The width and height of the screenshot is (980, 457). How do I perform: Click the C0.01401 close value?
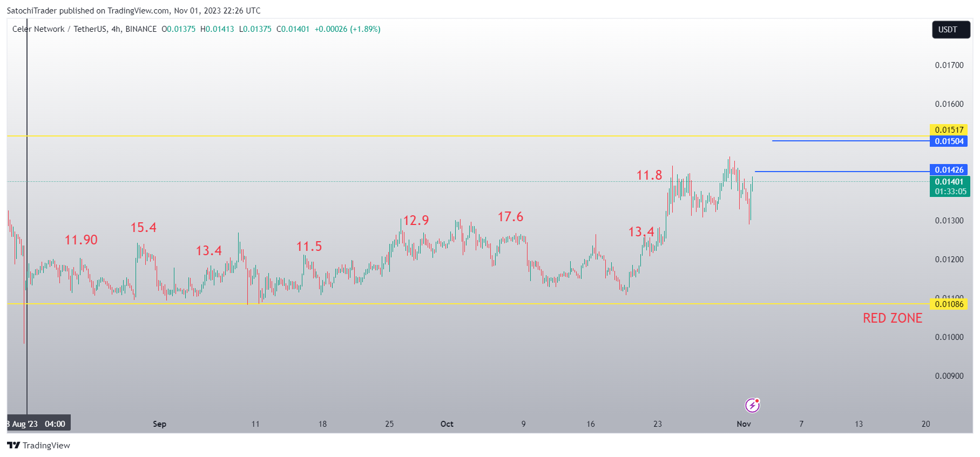[293, 29]
